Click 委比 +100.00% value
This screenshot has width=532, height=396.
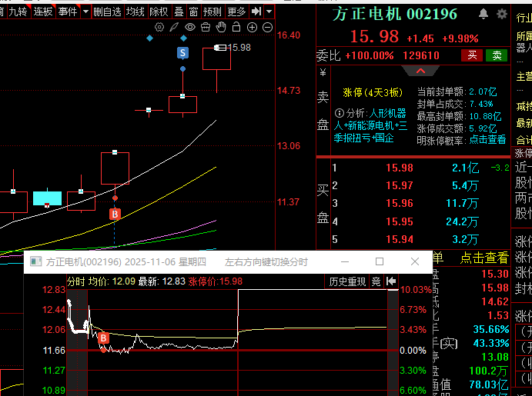[369, 55]
